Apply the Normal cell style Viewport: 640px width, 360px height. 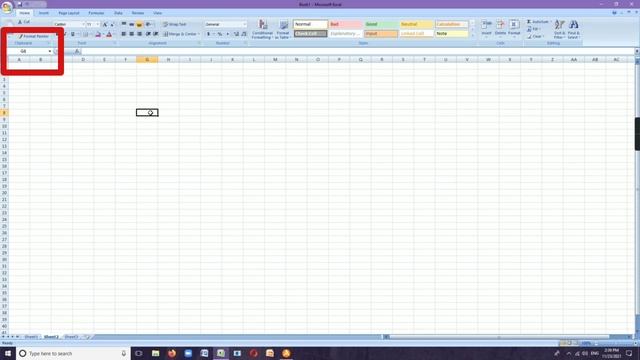310,24
